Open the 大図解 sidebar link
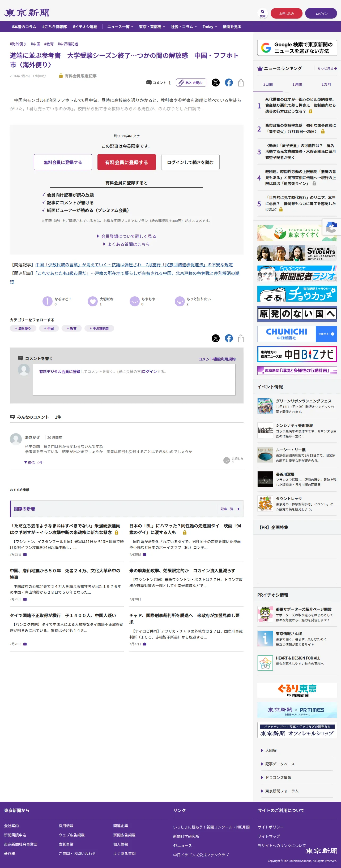The height and width of the screenshot is (868, 341). (271, 750)
